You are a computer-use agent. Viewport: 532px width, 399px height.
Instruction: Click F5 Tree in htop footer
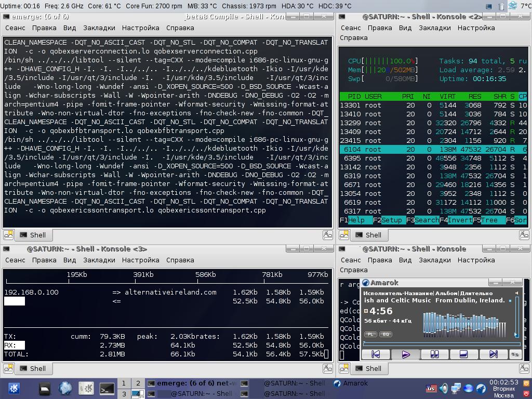(489, 220)
